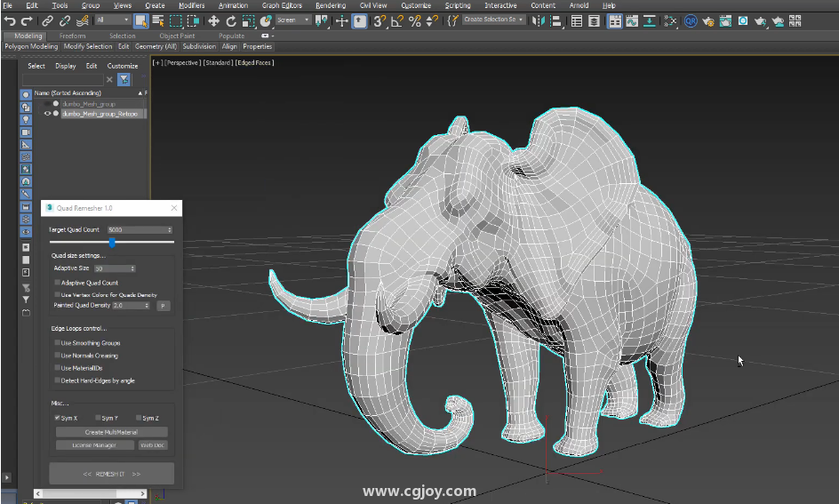The image size is (839, 504).
Task: Open the License Manager button
Action: coord(94,445)
